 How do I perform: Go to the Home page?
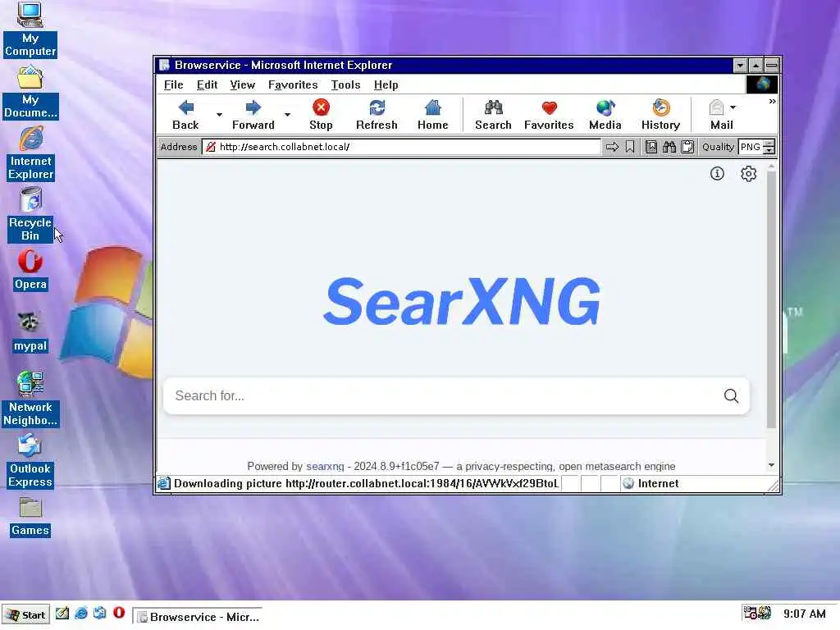point(432,115)
